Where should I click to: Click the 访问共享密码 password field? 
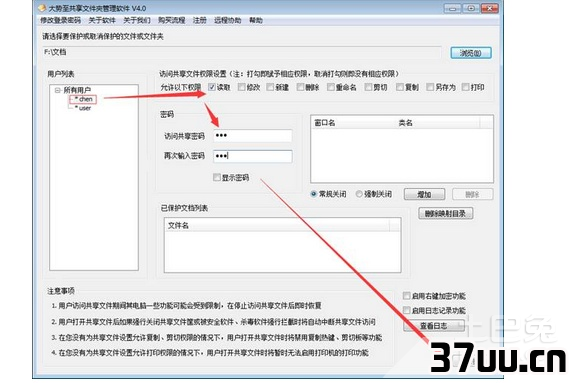click(253, 136)
